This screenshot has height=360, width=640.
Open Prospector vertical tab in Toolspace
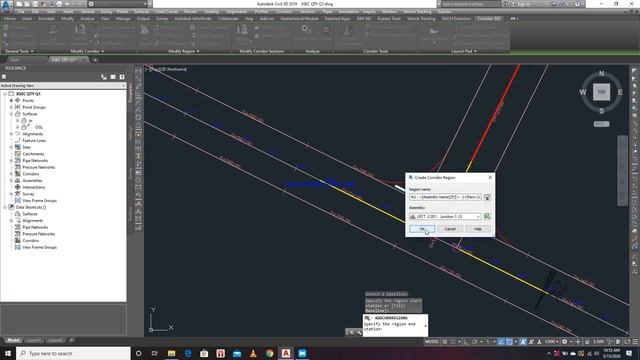coord(130,92)
